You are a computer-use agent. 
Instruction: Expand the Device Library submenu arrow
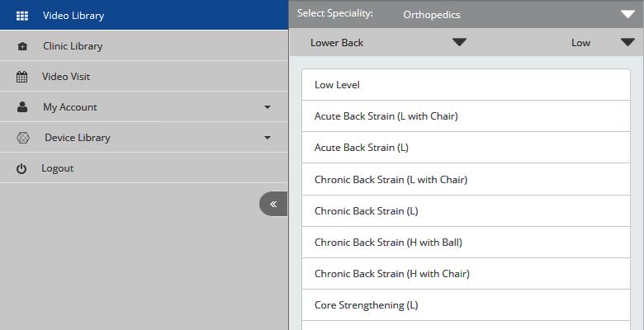(268, 138)
